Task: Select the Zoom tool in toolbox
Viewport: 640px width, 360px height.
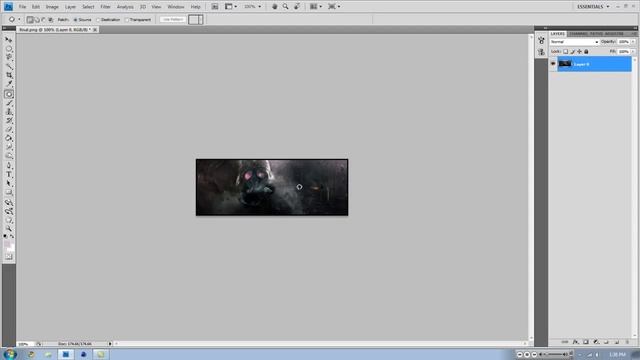Action: 9,229
